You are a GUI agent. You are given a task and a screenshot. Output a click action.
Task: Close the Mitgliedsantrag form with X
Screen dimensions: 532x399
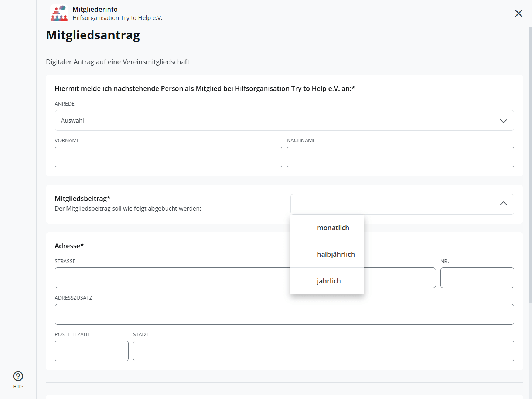[x=518, y=13]
